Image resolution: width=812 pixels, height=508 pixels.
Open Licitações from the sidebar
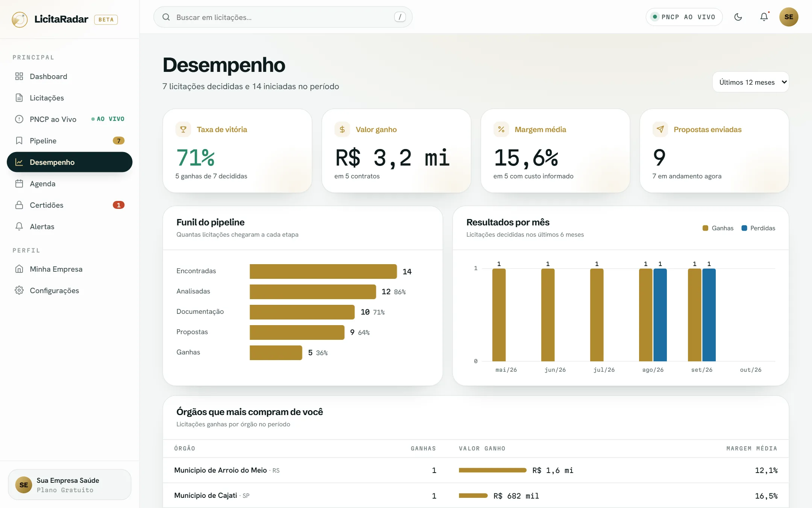[x=70, y=98]
